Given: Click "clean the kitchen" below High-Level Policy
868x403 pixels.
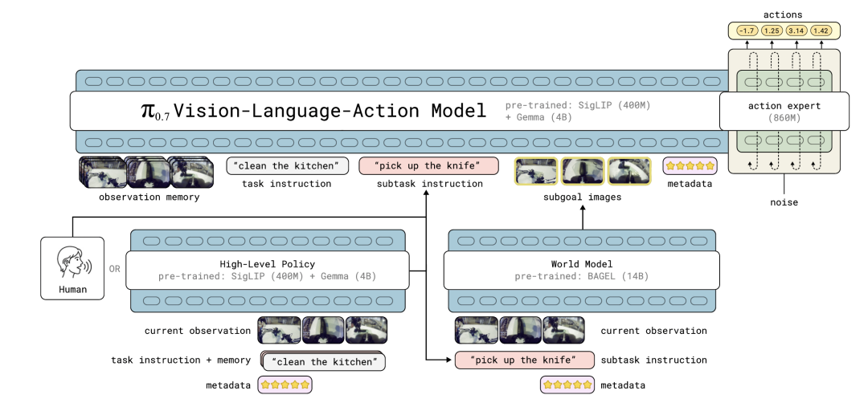Looking at the screenshot, I should [x=324, y=361].
